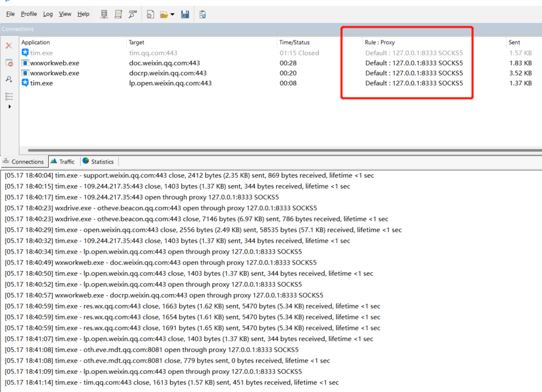Open the Profile menu
This screenshot has width=542, height=392.
click(x=29, y=14)
